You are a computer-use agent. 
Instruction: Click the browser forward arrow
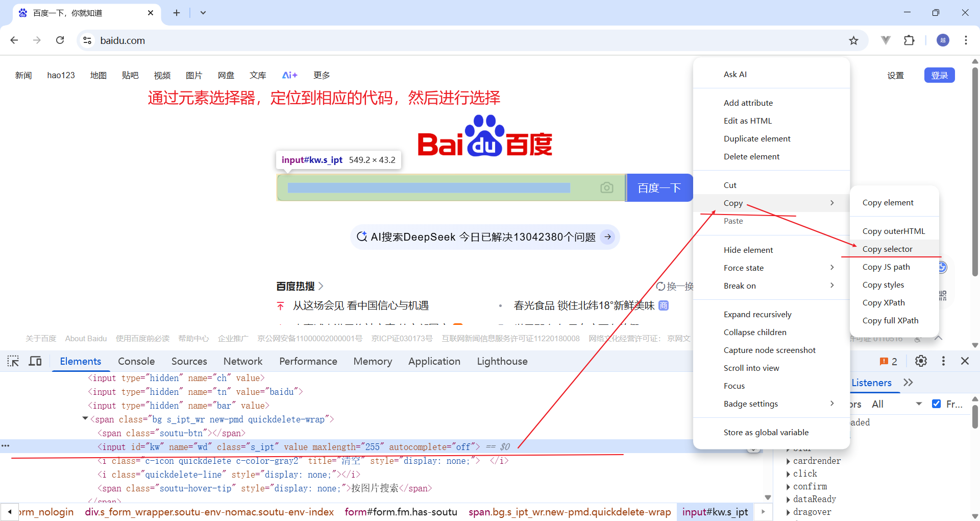point(37,40)
